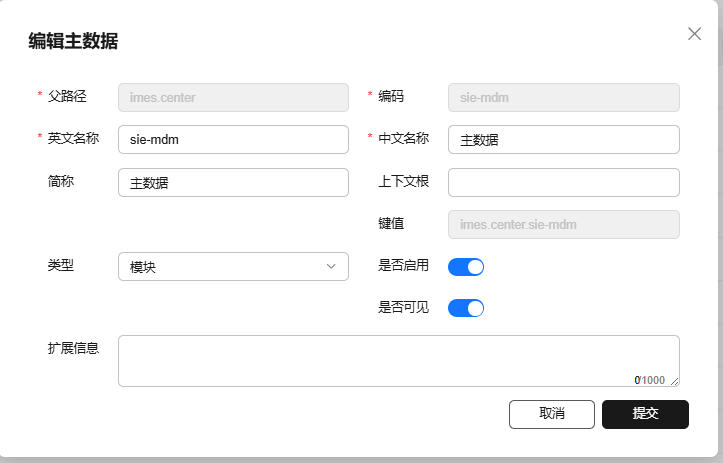The width and height of the screenshot is (723, 463).
Task: Click the 上下文根 label
Action: tap(403, 181)
